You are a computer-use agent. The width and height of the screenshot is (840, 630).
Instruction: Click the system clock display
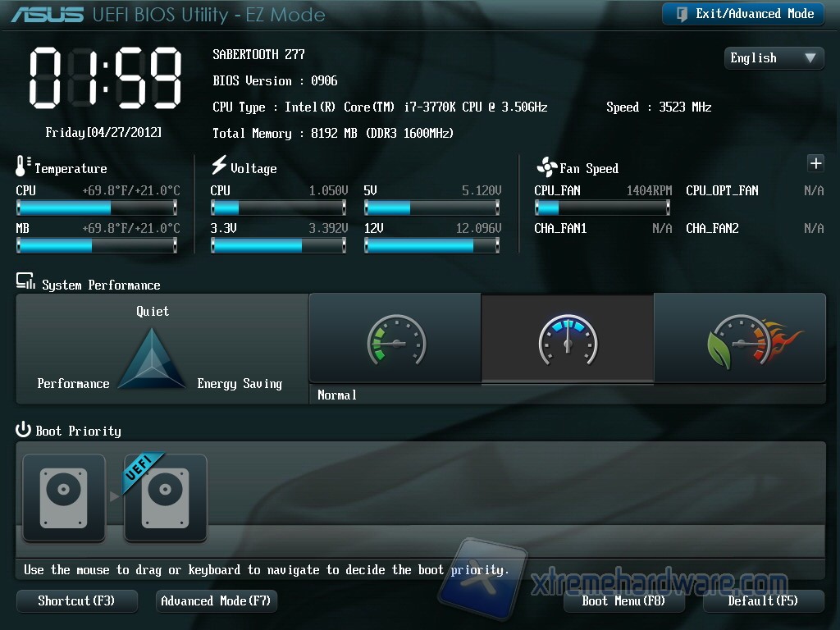[x=104, y=76]
